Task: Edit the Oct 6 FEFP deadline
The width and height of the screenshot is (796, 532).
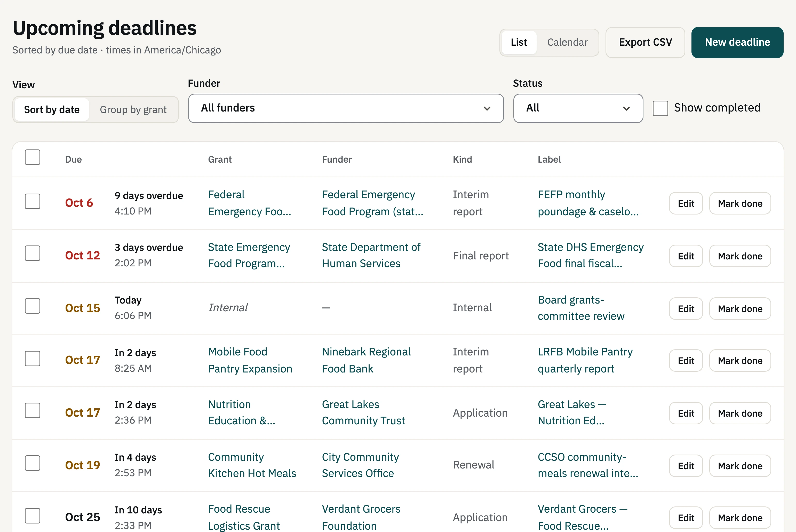Action: (686, 203)
